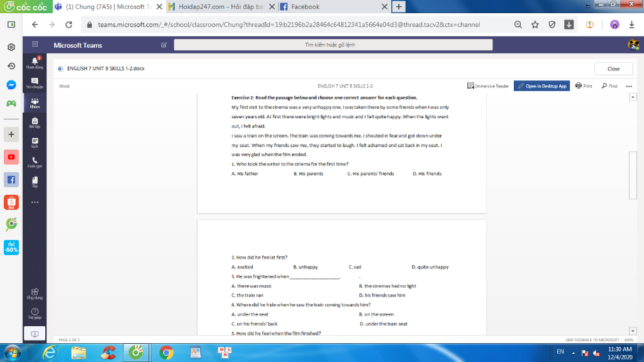Click the browser address bar URL
Image resolution: width=644 pixels, height=362 pixels.
(x=289, y=25)
